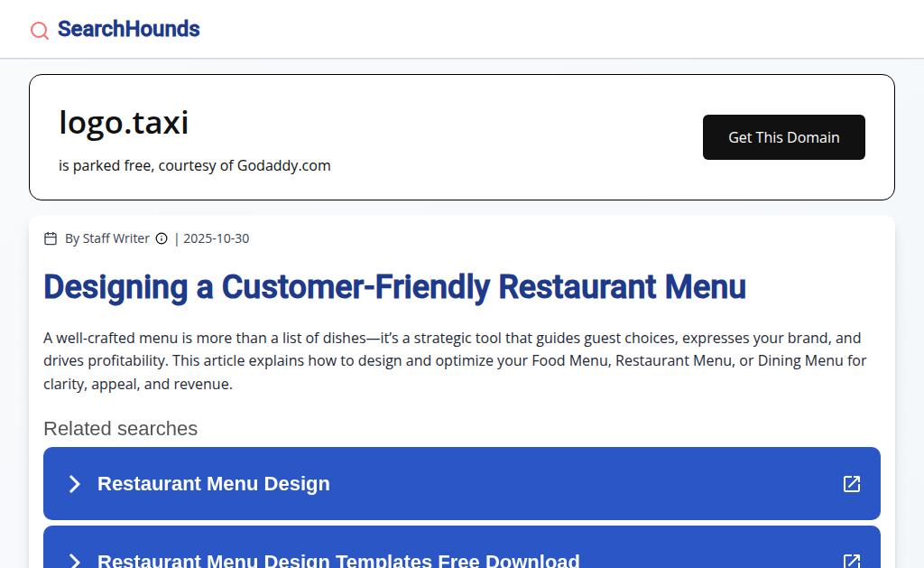Image resolution: width=924 pixels, height=568 pixels.
Task: Expand the Templates Free Download chevron
Action: coord(75,561)
